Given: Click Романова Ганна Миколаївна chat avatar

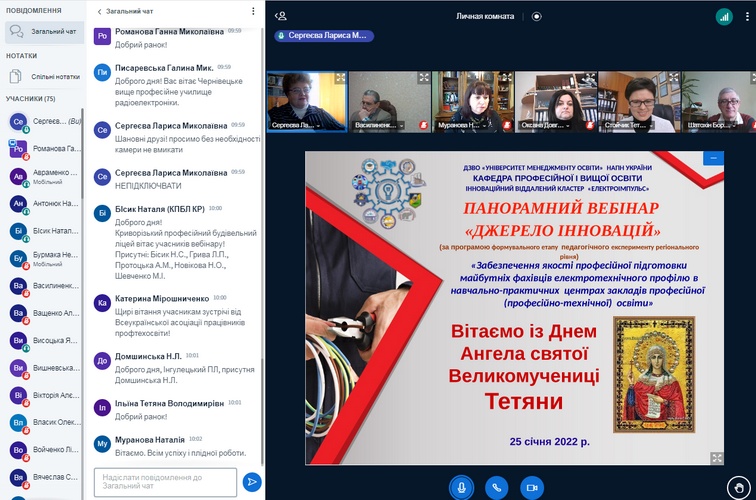Looking at the screenshot, I should pyautogui.click(x=102, y=36).
